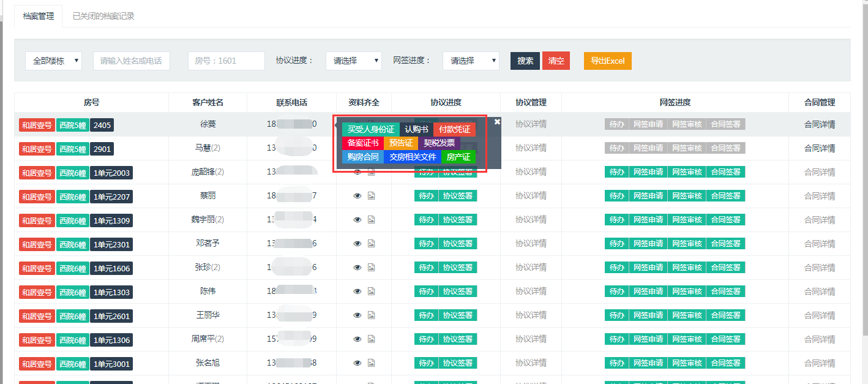
Task: Click 合同签署 in 马慧's row
Action: click(725, 148)
